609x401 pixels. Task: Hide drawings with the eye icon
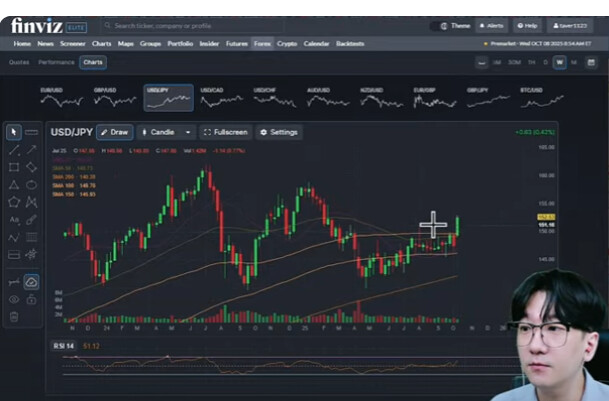click(x=14, y=300)
